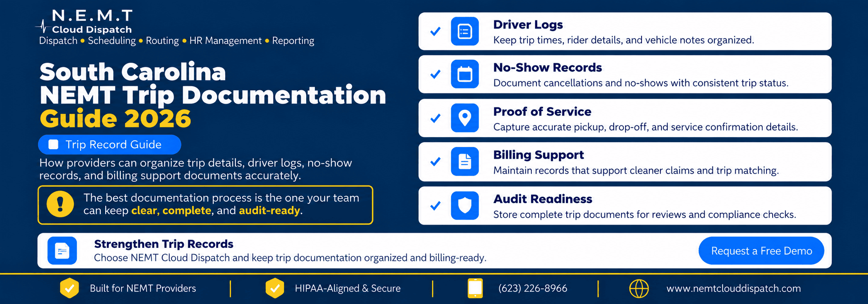Open the www.nemtclouddispatch.com link

[734, 288]
